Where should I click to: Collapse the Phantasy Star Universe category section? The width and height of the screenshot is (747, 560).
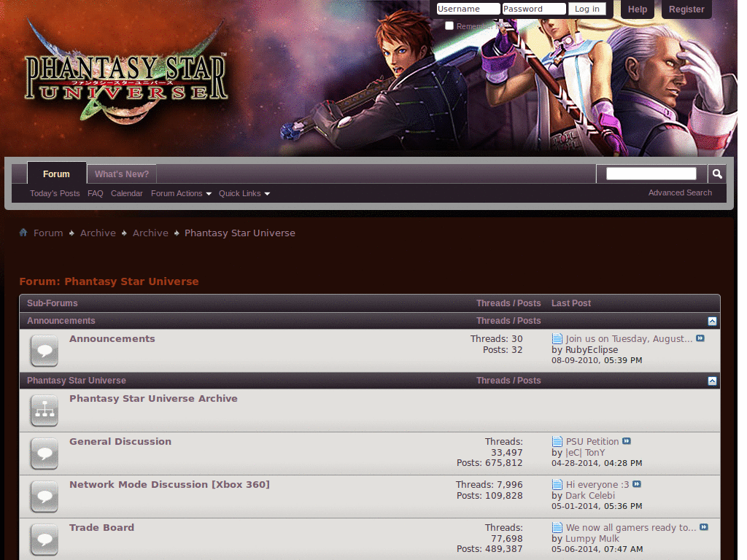click(712, 381)
